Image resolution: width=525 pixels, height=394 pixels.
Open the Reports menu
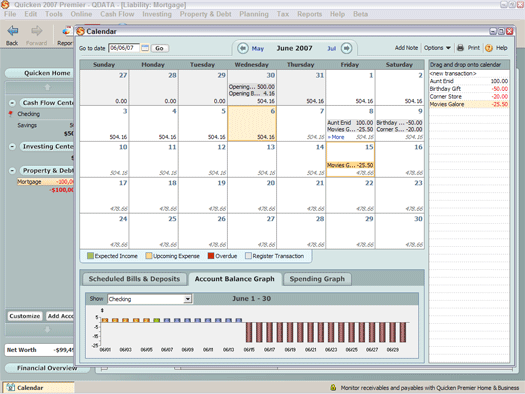[309, 14]
